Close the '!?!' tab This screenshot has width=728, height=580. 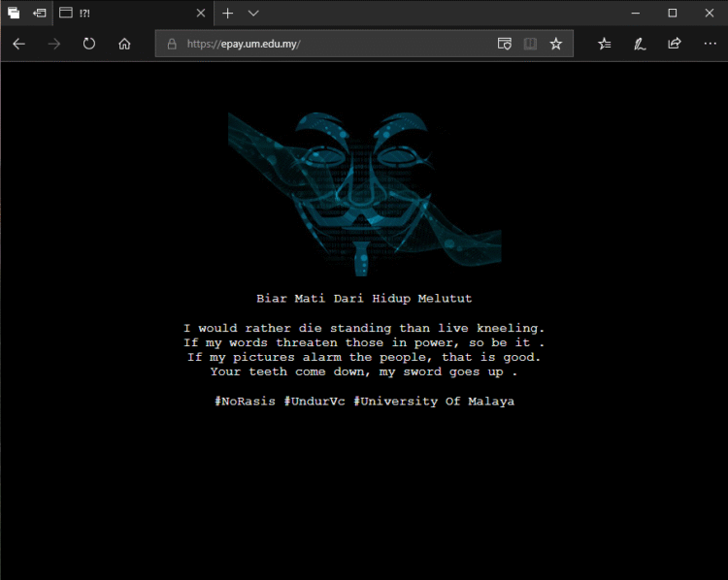point(201,13)
